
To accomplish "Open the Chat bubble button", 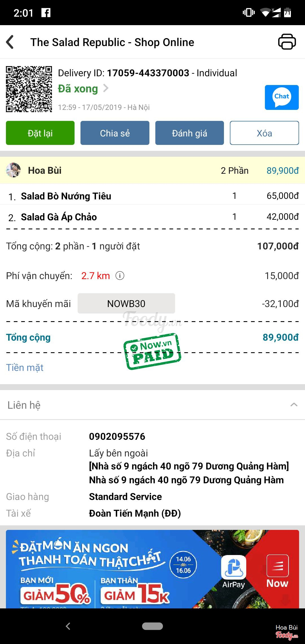I will tap(282, 97).
